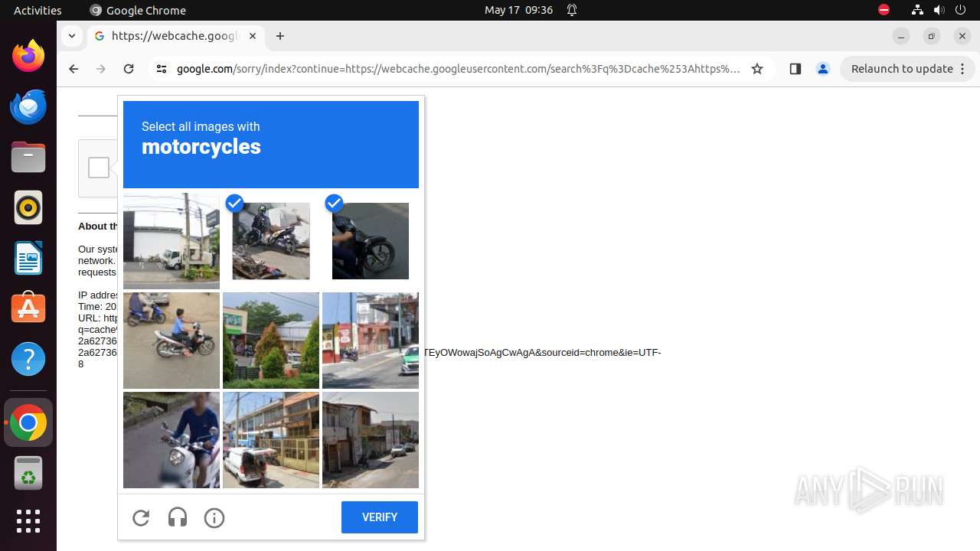Select the webcache.google tab

click(x=175, y=36)
